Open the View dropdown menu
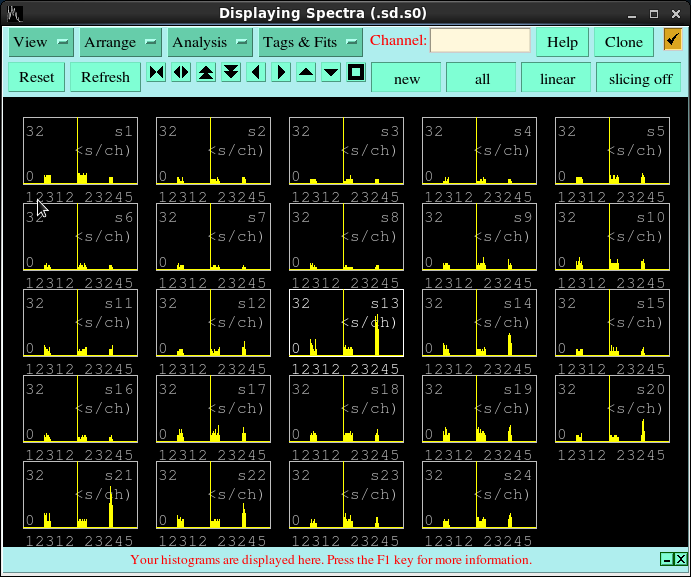The height and width of the screenshot is (577, 691). click(x=41, y=42)
